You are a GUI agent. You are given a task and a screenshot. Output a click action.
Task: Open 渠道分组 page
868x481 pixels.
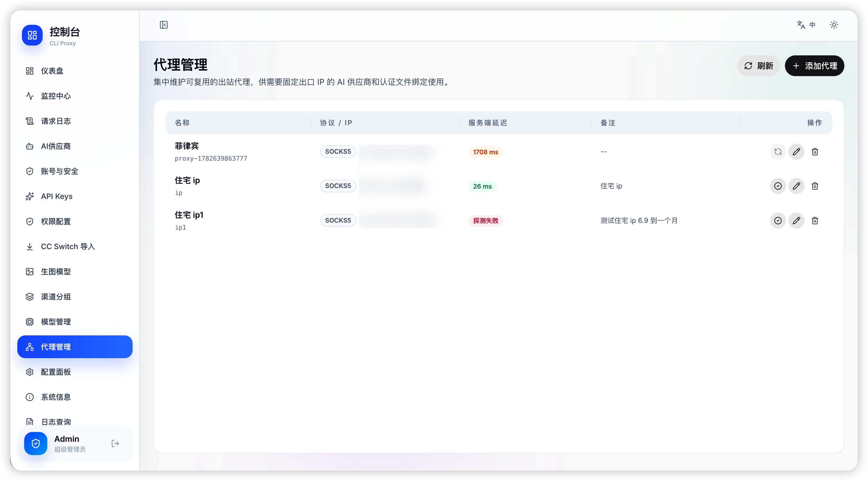pos(75,297)
